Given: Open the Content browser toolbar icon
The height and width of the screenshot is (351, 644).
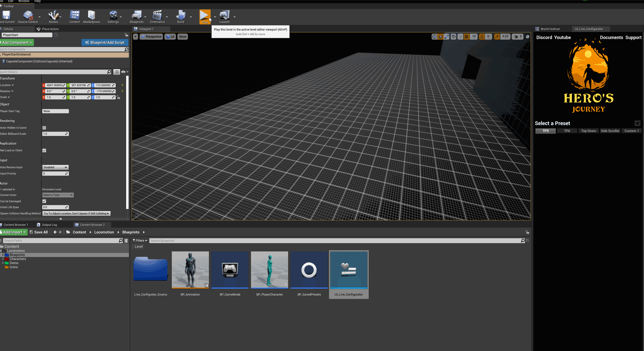Looking at the screenshot, I should coord(74,17).
